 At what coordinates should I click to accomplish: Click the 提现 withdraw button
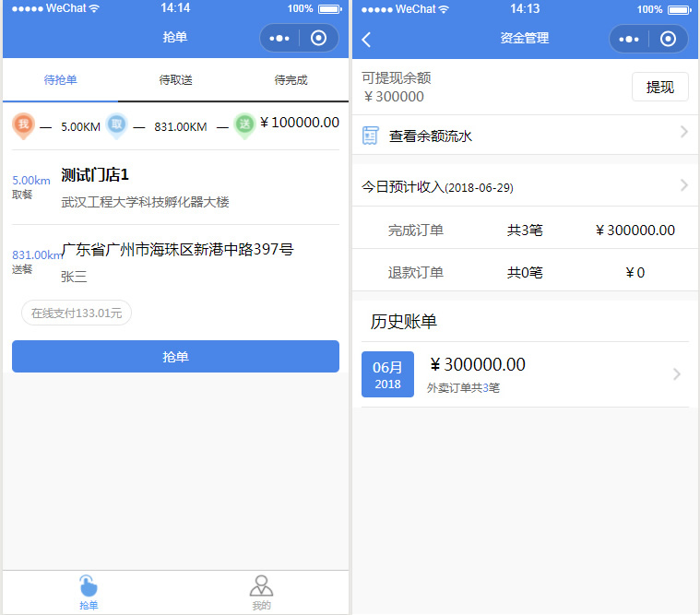pos(659,88)
